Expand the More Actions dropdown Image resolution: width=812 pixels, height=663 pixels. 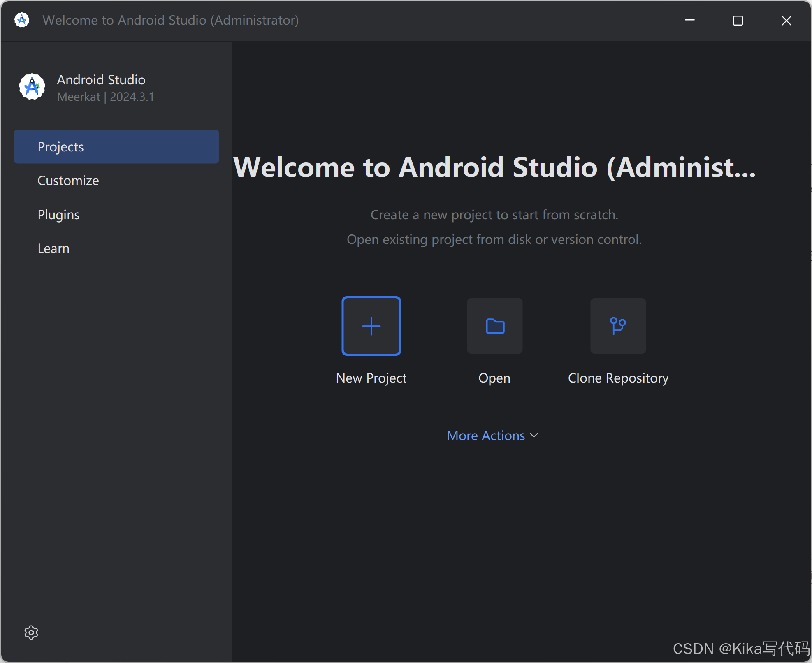pyautogui.click(x=492, y=436)
